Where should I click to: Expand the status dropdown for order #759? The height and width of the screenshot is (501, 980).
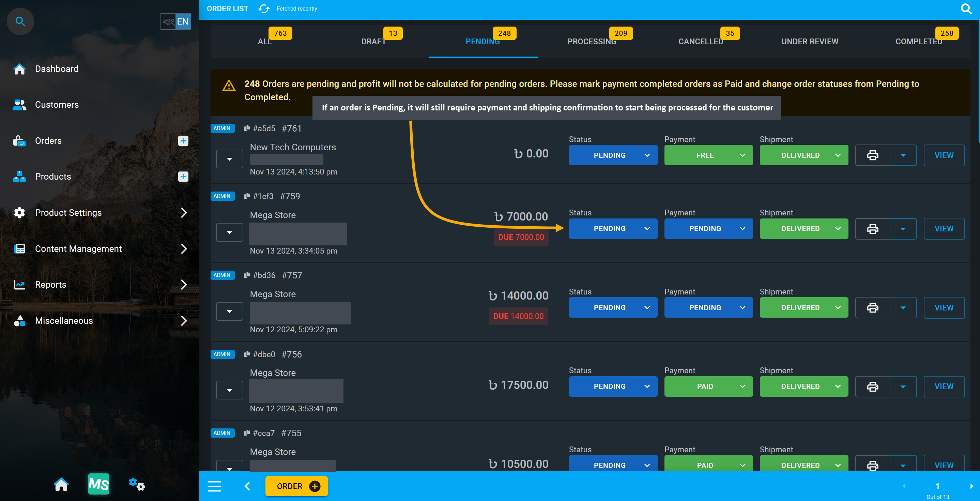(x=647, y=228)
